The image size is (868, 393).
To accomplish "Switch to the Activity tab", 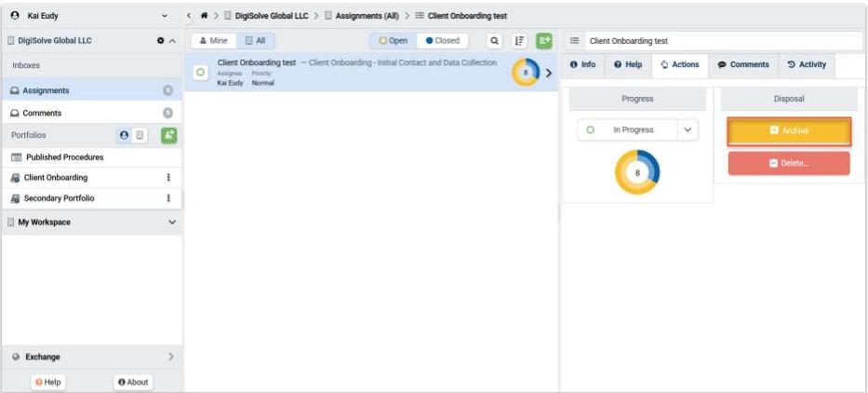I will point(807,65).
